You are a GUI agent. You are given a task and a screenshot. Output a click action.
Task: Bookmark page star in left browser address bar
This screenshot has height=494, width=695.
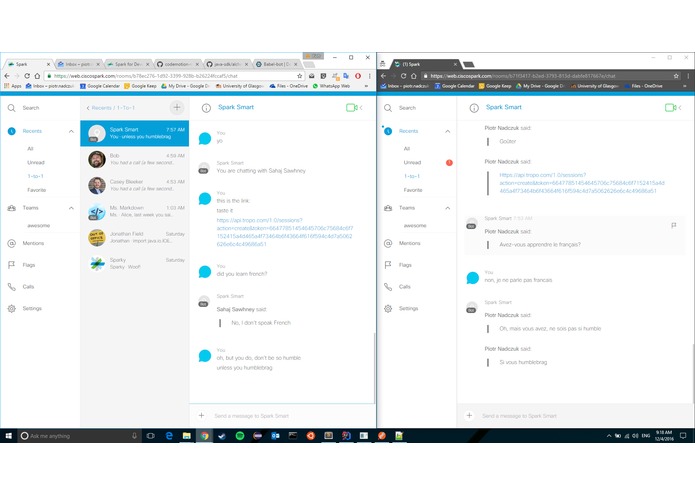300,76
